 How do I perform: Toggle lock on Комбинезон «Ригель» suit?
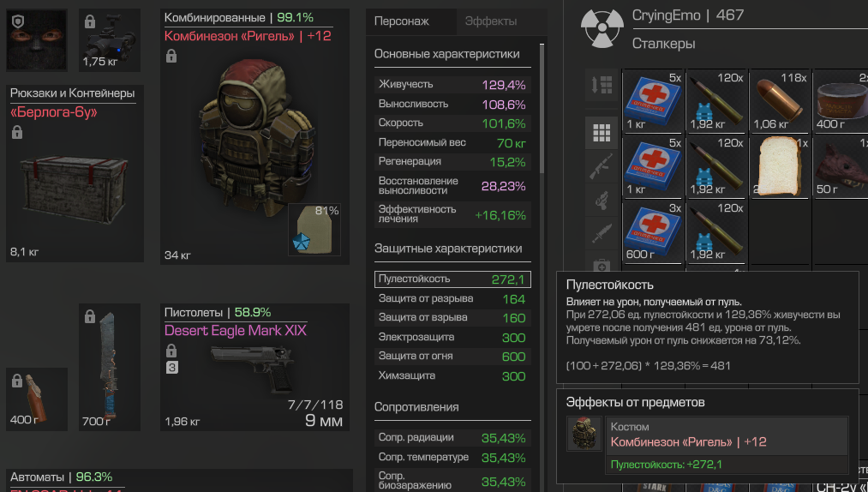[171, 56]
